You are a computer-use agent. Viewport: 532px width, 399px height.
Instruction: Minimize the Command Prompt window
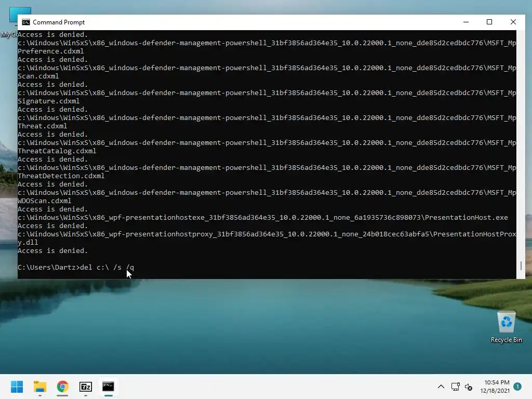466,22
